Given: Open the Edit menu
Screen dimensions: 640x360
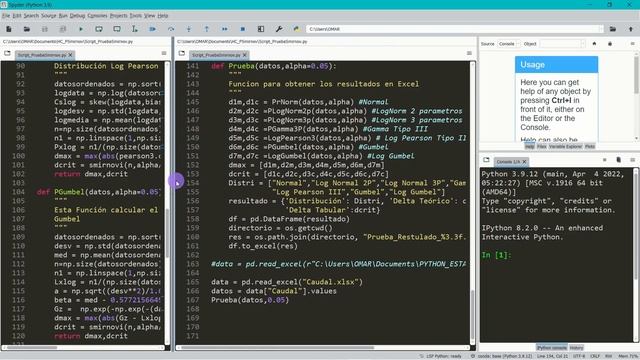Looking at the screenshot, I should pyautogui.click(x=17, y=16).
